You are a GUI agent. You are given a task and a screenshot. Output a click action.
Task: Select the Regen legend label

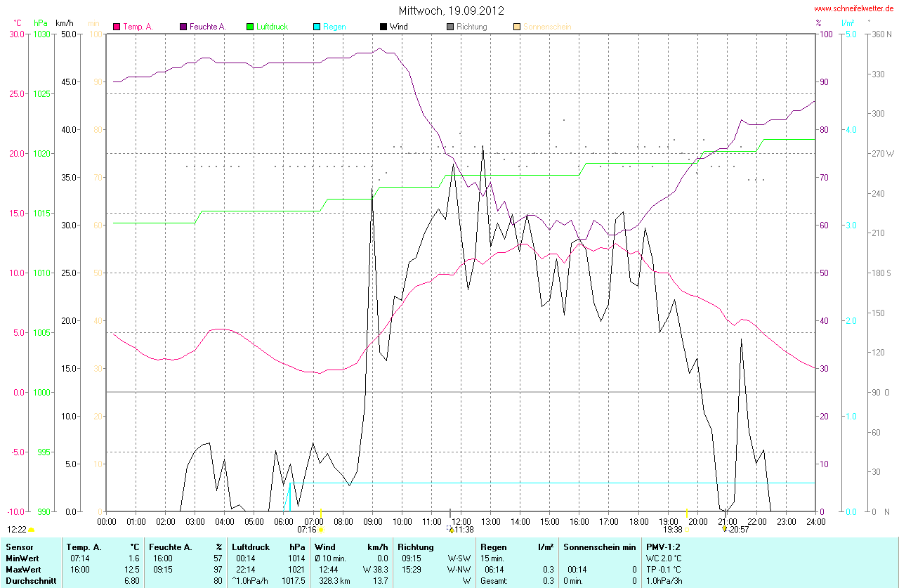(335, 27)
